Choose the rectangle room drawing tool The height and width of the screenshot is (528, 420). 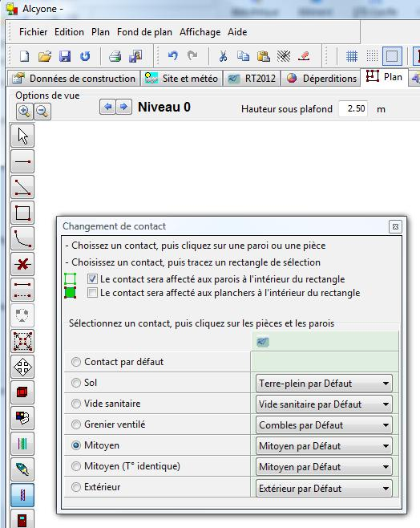(22, 213)
